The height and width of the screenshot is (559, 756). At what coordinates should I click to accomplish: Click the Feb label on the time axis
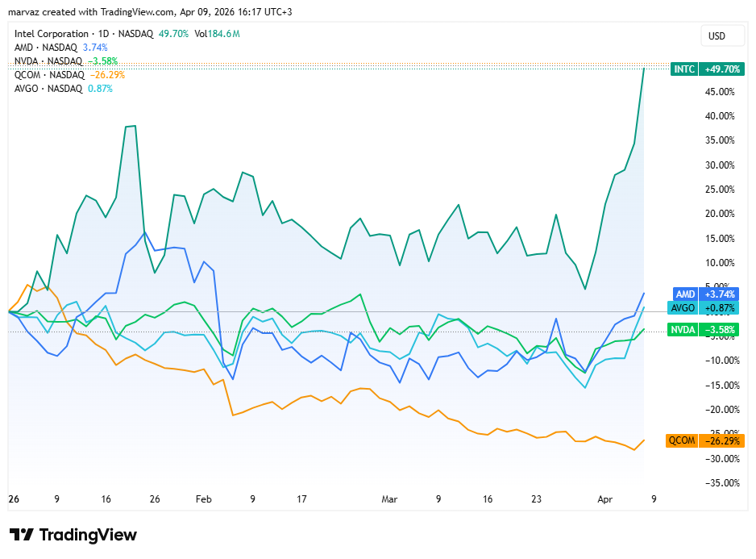203,499
